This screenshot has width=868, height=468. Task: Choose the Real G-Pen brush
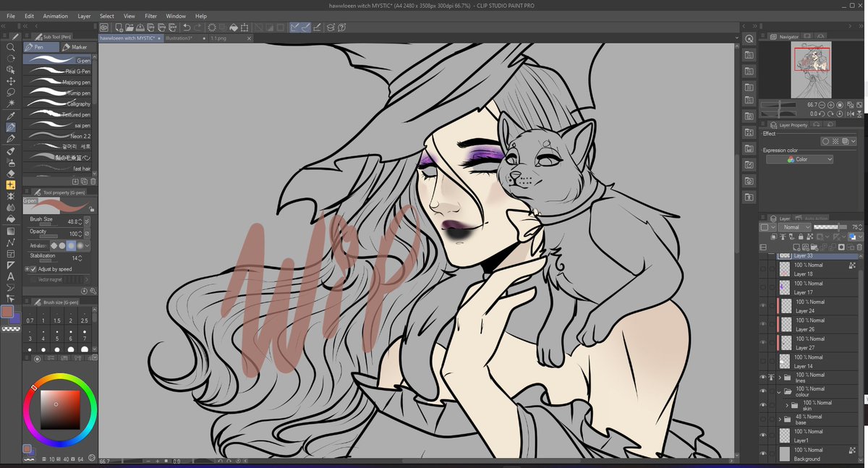(57, 72)
